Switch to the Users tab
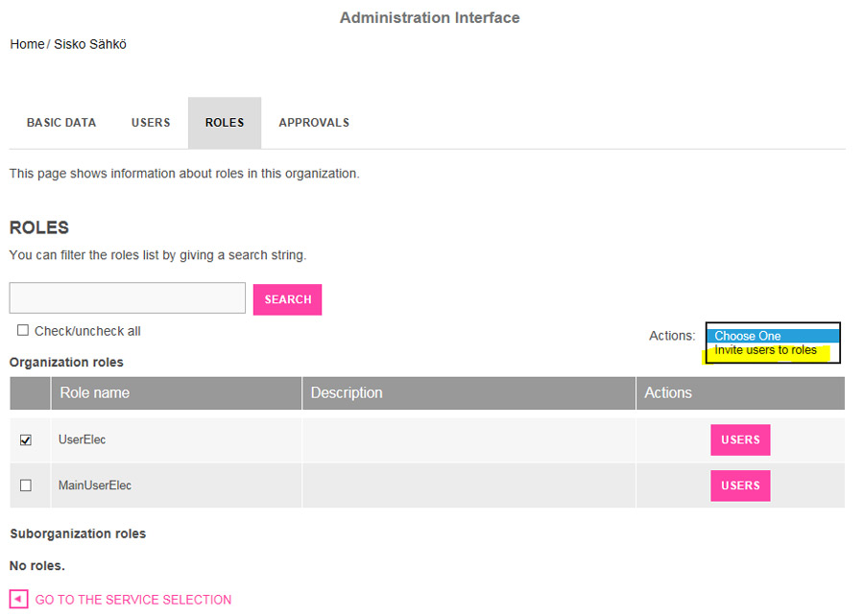 151,123
